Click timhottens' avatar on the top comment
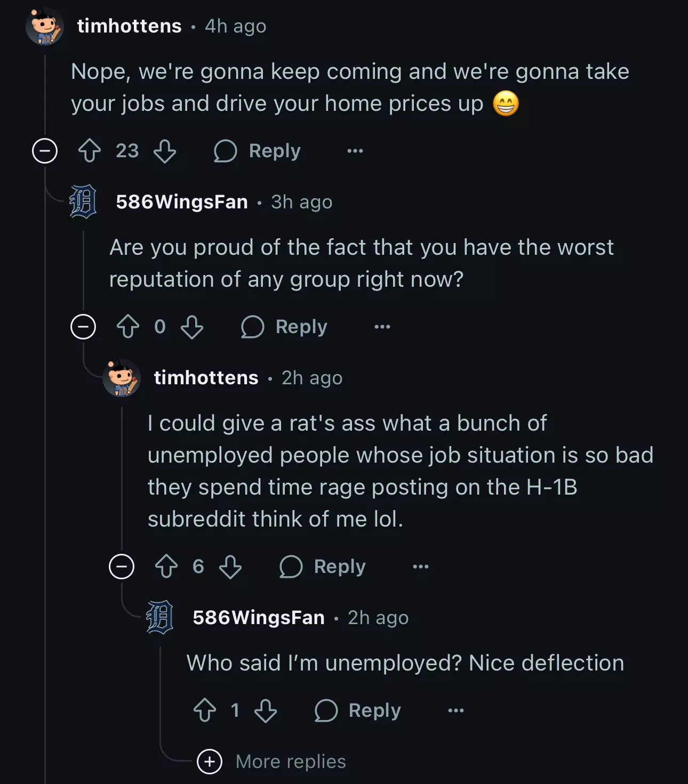Viewport: 688px width, 784px height. (x=45, y=26)
